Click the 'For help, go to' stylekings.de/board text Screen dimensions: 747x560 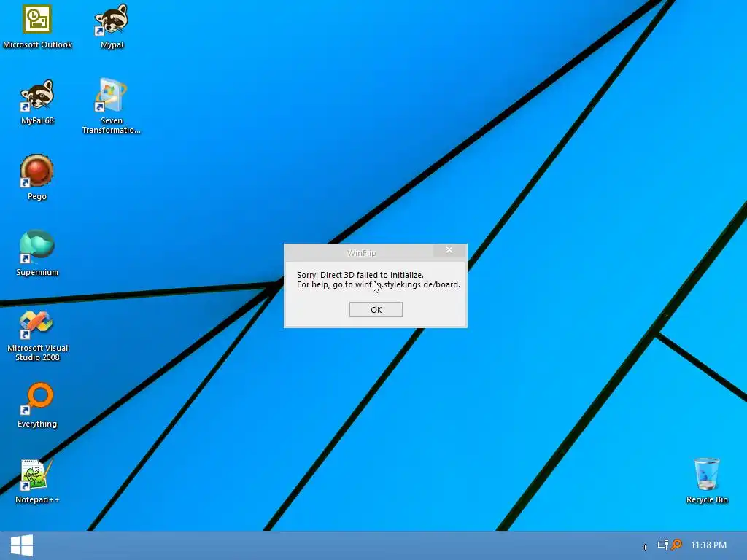click(379, 284)
